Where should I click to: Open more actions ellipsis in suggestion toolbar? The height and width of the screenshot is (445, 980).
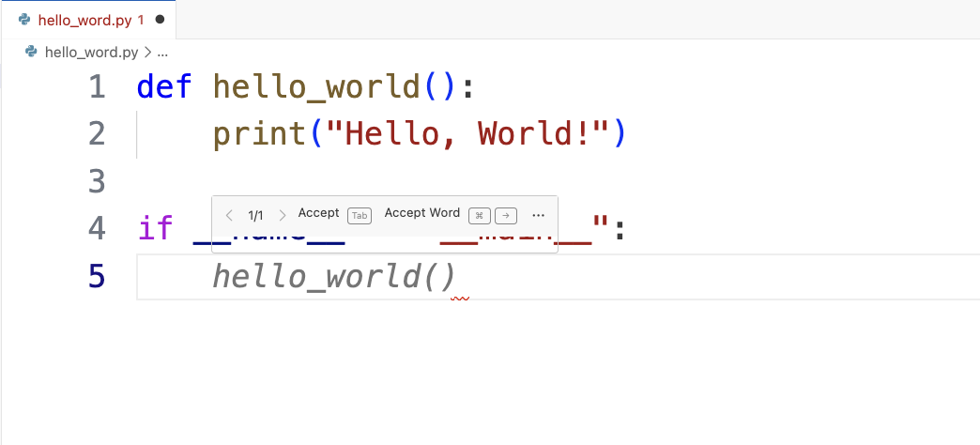click(538, 216)
